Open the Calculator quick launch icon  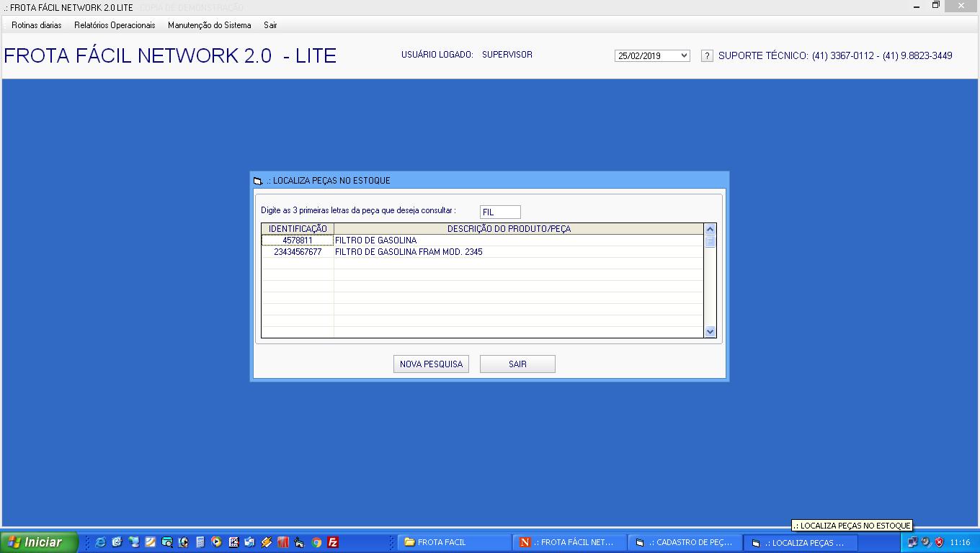click(x=199, y=542)
